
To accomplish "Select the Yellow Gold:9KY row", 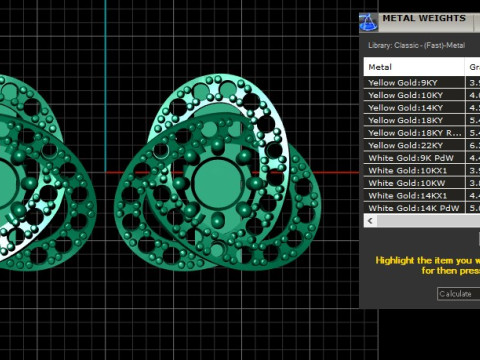I will pos(422,83).
